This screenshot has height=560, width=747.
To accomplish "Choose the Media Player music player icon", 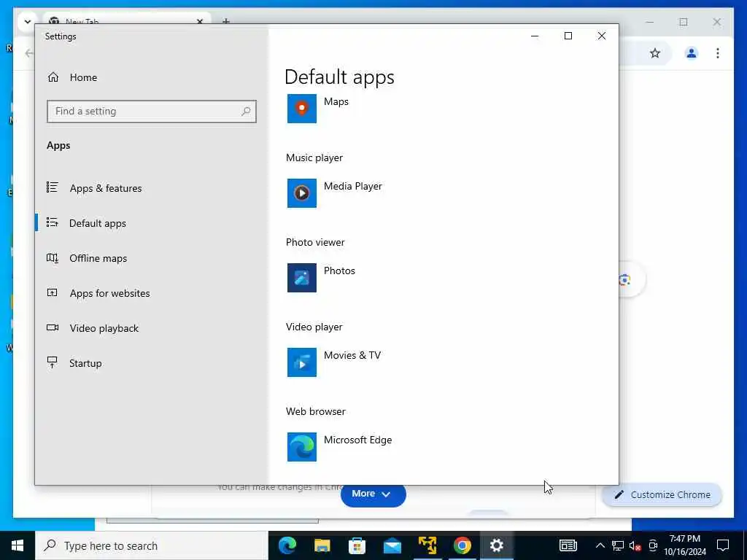I will click(x=301, y=192).
